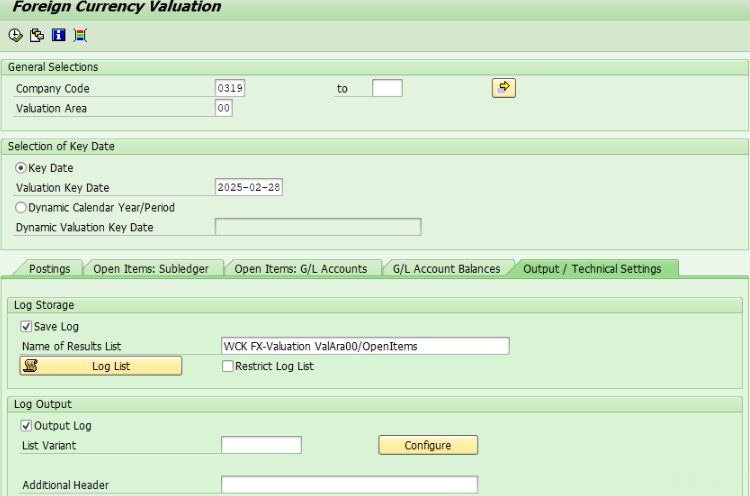Open the Open Items: Subledger tab
The image size is (750, 496).
tap(151, 269)
